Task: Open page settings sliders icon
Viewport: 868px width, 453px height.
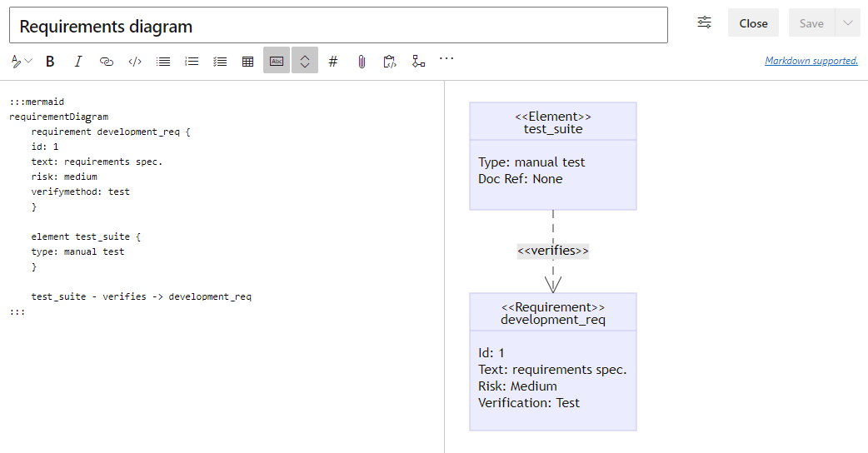Action: (x=705, y=22)
